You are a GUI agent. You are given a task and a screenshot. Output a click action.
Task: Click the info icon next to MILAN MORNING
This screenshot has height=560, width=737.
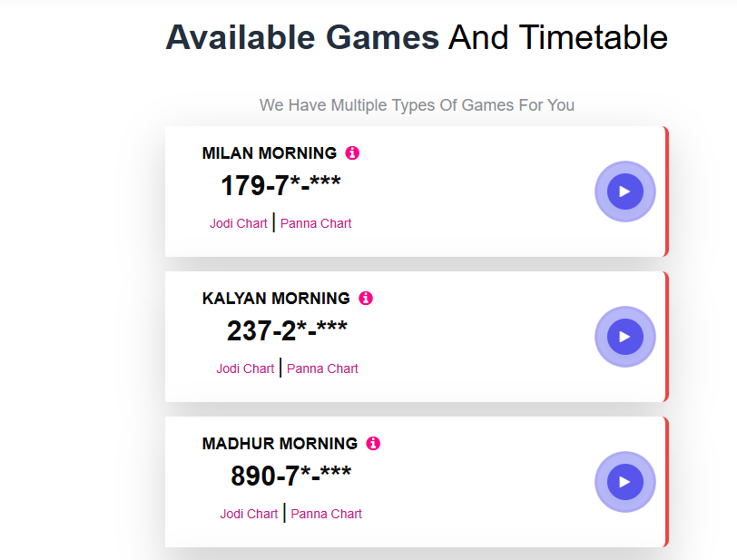click(x=352, y=152)
